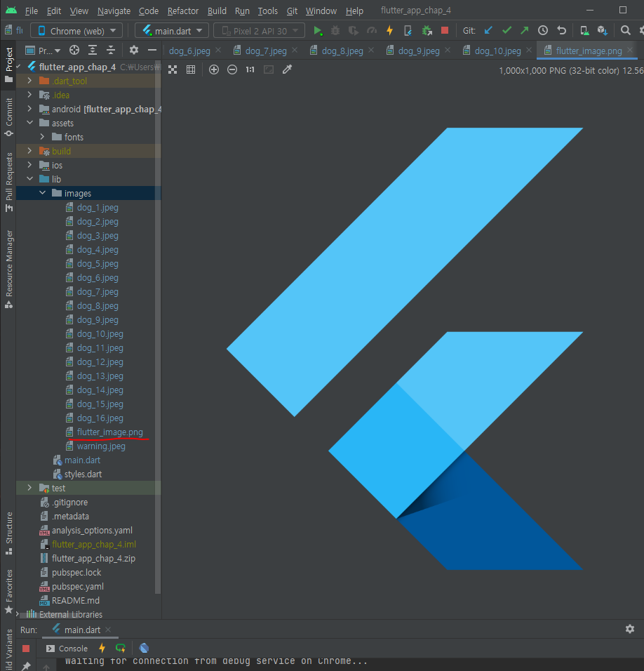Open main.dart in the lib folder
Screen dimensions: 644x671
[82, 460]
